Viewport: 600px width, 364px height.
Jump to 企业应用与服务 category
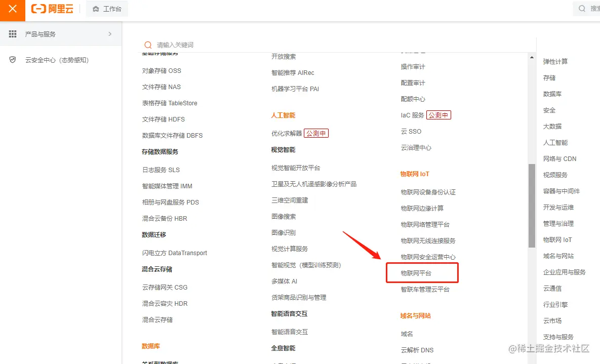pos(565,272)
